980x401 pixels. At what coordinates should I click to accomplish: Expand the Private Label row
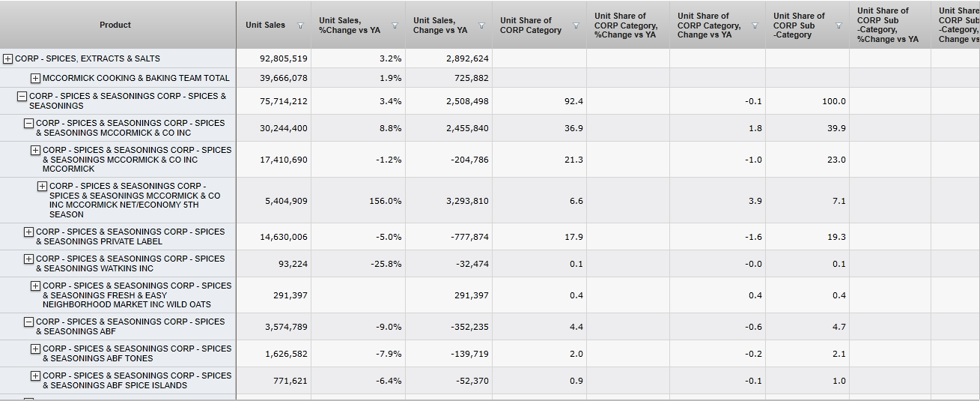coord(29,232)
